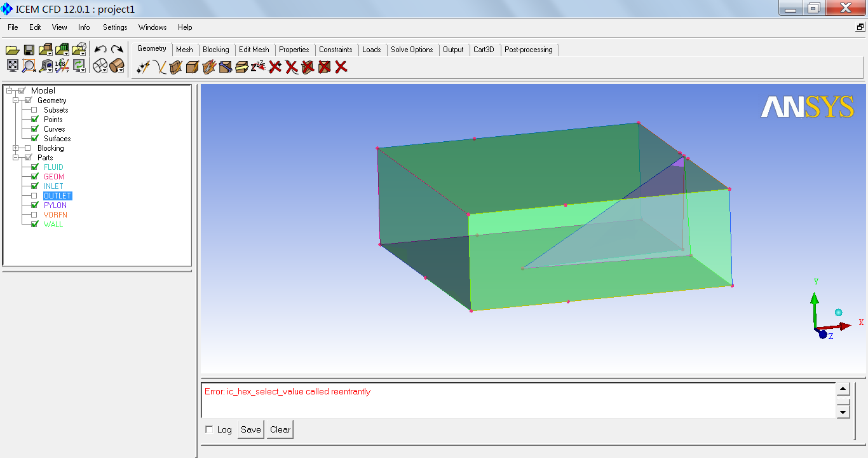Screen dimensions: 868x458
Task: Toggle the Log checkbox in message panel
Action: point(209,430)
